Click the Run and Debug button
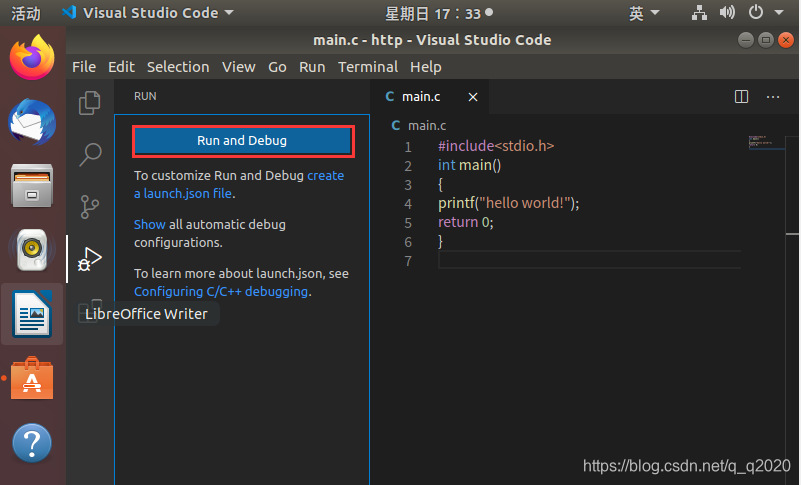The width and height of the screenshot is (801, 485). click(x=243, y=141)
